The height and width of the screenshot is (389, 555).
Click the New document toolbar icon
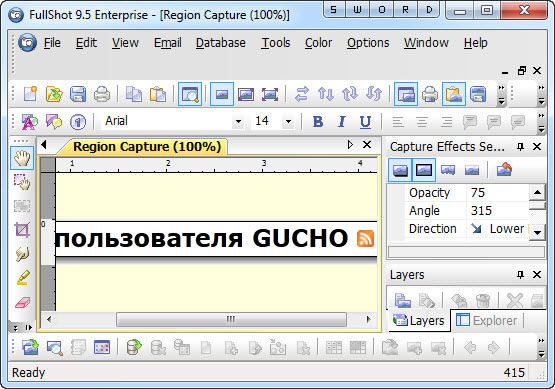pyautogui.click(x=30, y=94)
